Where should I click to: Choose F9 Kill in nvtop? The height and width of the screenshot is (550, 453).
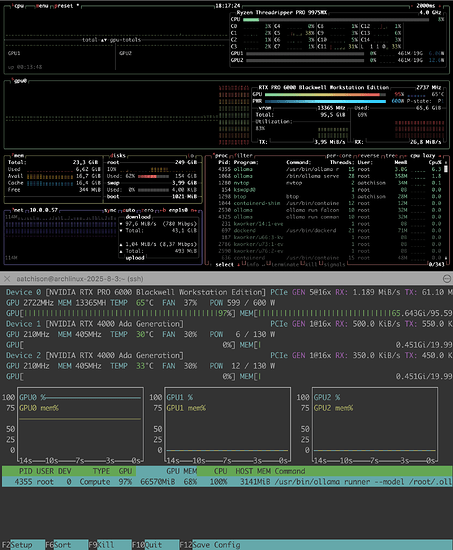pyautogui.click(x=109, y=545)
